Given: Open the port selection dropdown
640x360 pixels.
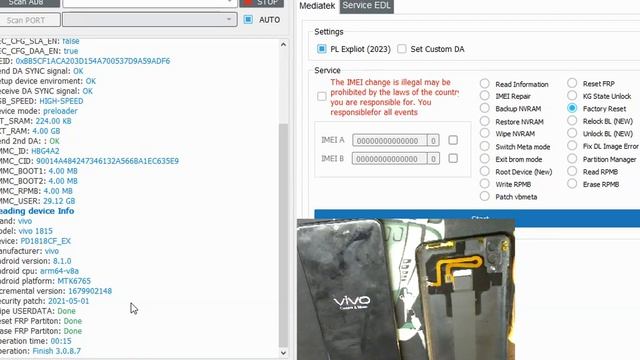Looking at the screenshot, I should (x=150, y=20).
